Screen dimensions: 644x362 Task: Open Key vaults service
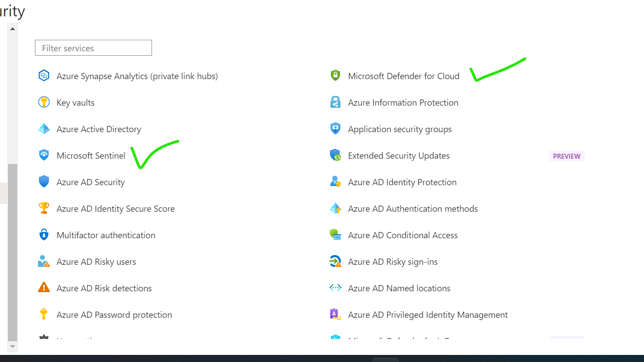[76, 103]
